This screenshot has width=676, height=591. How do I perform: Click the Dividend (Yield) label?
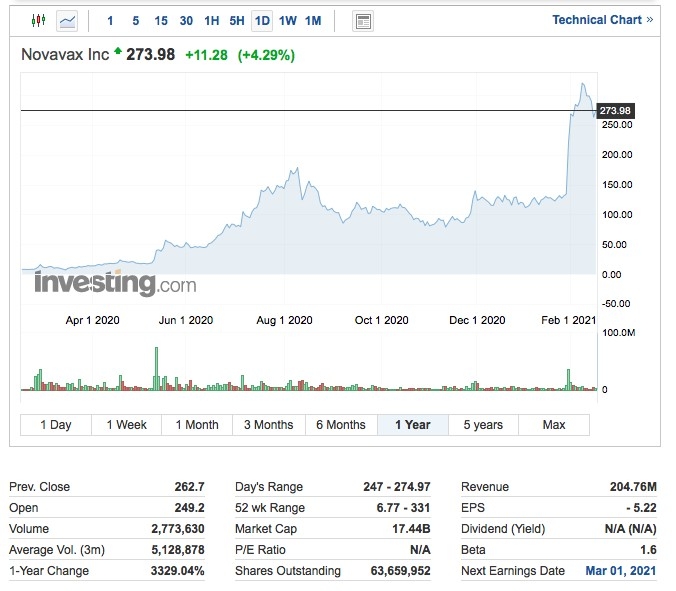tap(503, 529)
